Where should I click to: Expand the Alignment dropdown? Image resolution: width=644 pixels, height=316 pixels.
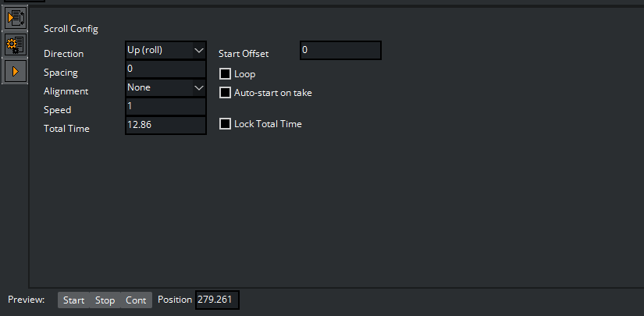[165, 87]
